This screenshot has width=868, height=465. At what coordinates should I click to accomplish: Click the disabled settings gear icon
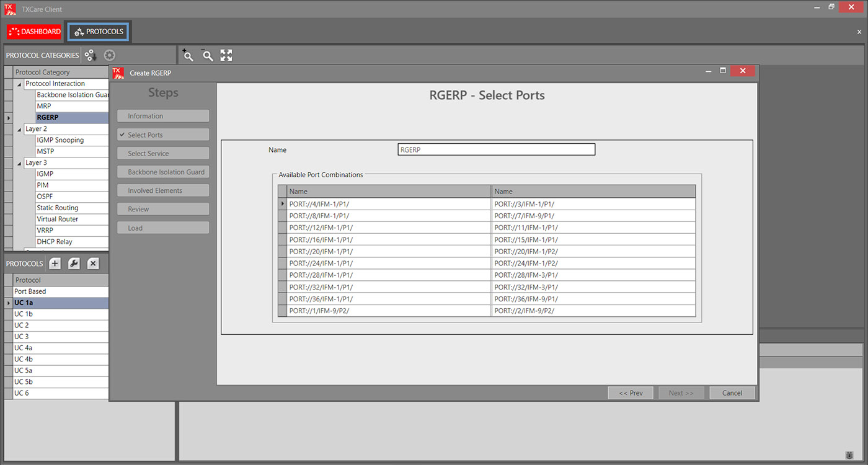pos(110,55)
